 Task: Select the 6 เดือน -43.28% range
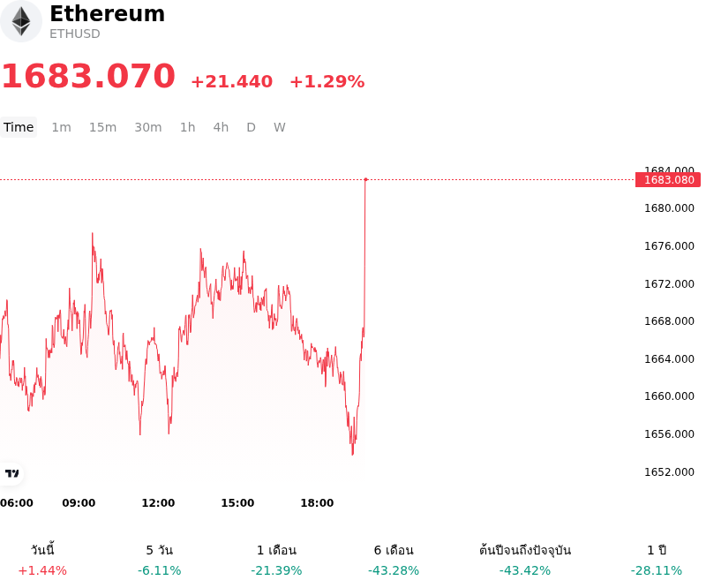pyautogui.click(x=394, y=560)
